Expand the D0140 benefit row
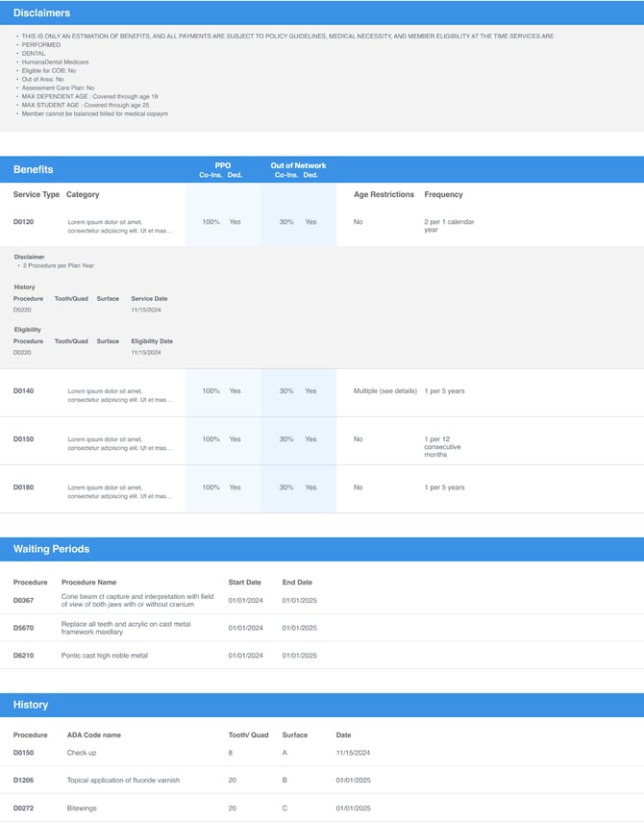Screen dimensions: 644x823 click(x=23, y=391)
